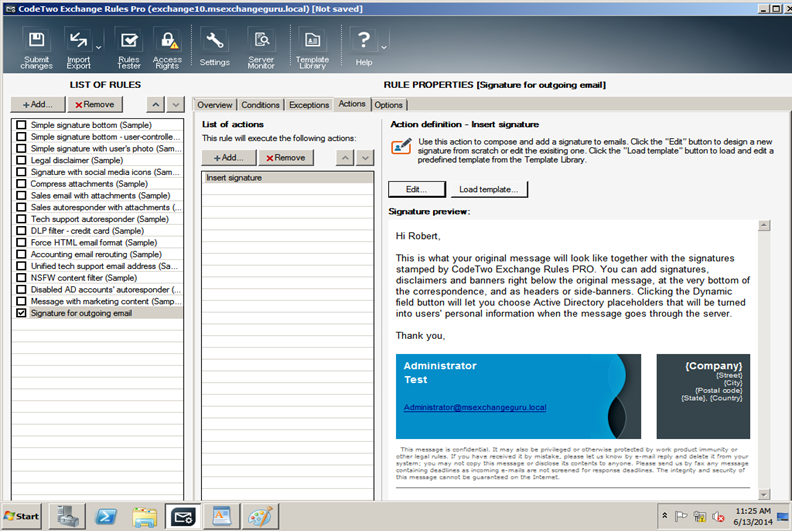Viewport: 792px width, 531px height.
Task: Switch to CodeTwo Exchange Rules taskbar icon
Action: click(183, 516)
